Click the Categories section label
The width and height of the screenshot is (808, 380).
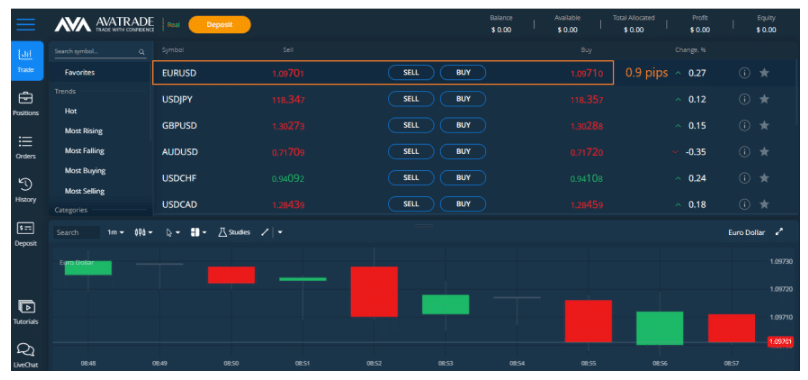click(71, 210)
